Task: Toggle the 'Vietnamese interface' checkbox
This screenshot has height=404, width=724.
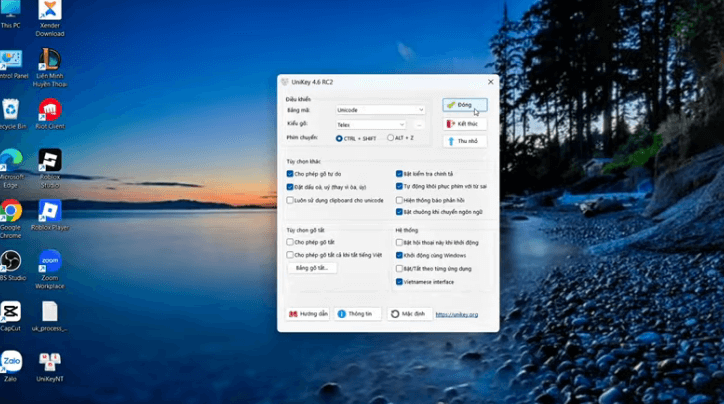Action: point(400,282)
